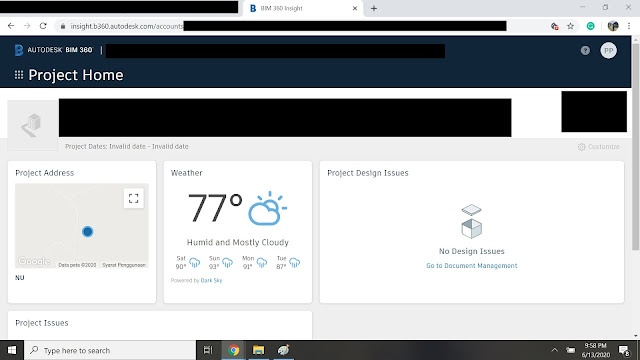Open the Paint app taskbar icon
640x360 pixels.
point(283,350)
